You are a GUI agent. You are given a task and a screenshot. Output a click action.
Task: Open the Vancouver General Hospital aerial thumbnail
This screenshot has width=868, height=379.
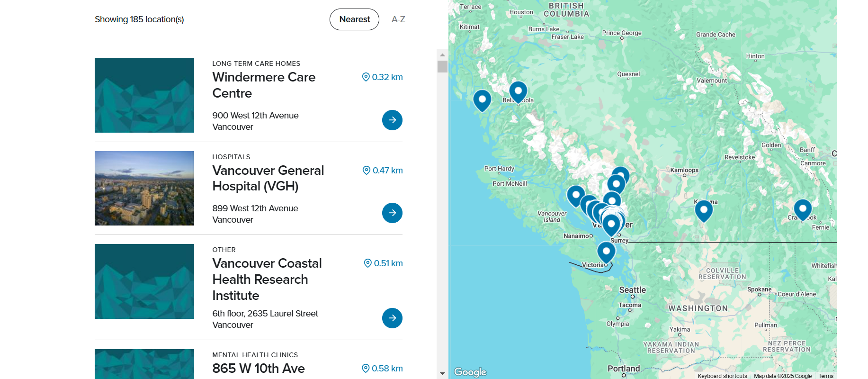click(x=144, y=188)
